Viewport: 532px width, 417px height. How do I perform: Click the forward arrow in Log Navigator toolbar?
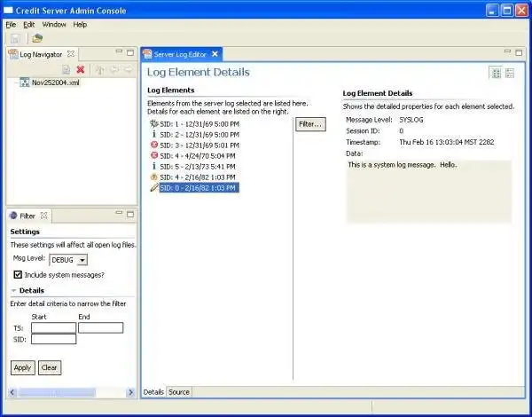tap(129, 69)
